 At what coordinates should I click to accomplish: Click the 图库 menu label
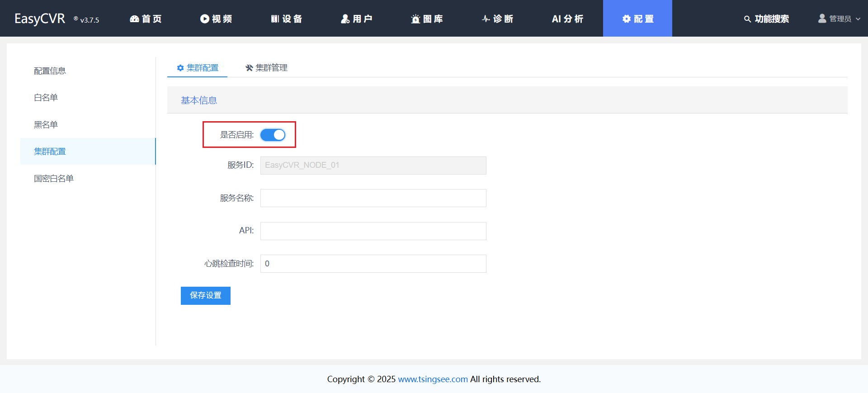click(433, 19)
